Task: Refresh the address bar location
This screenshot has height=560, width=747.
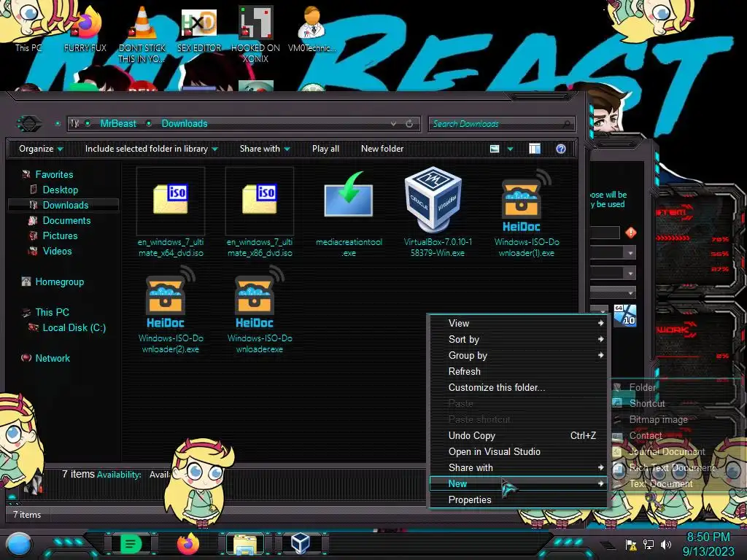Action: [409, 124]
